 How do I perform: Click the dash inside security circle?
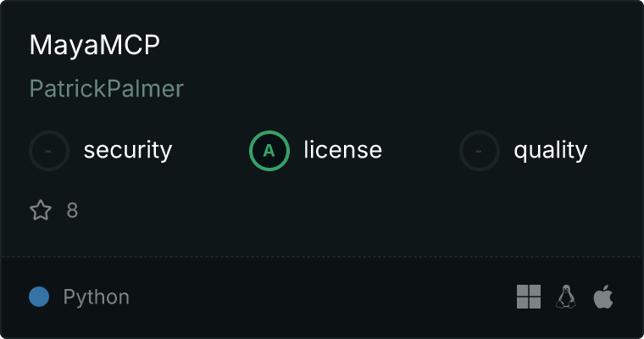point(48,151)
